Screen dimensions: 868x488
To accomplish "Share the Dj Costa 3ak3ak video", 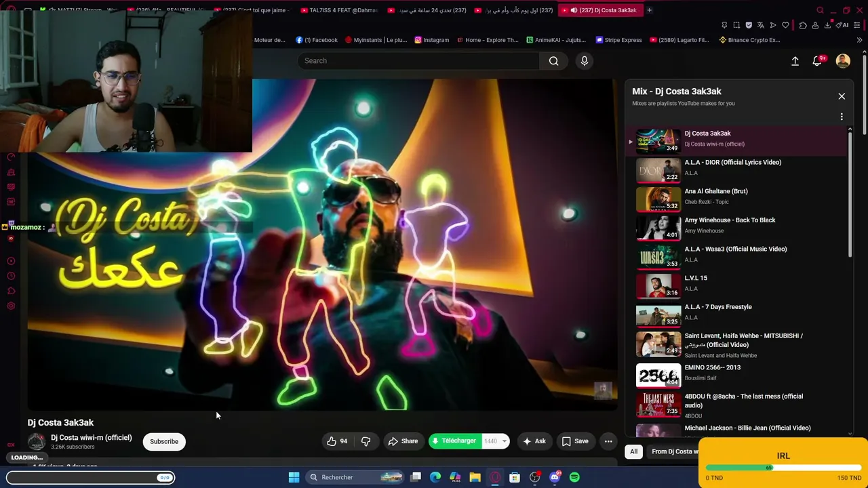I will pyautogui.click(x=403, y=441).
